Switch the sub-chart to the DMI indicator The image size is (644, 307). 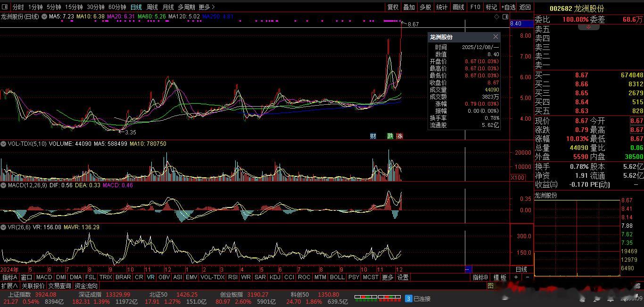coord(61,277)
